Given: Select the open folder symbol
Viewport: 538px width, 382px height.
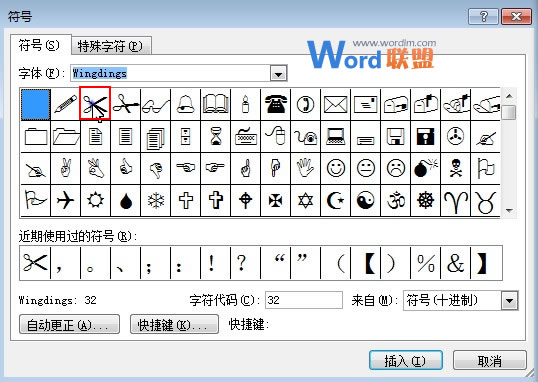Looking at the screenshot, I should (x=66, y=137).
